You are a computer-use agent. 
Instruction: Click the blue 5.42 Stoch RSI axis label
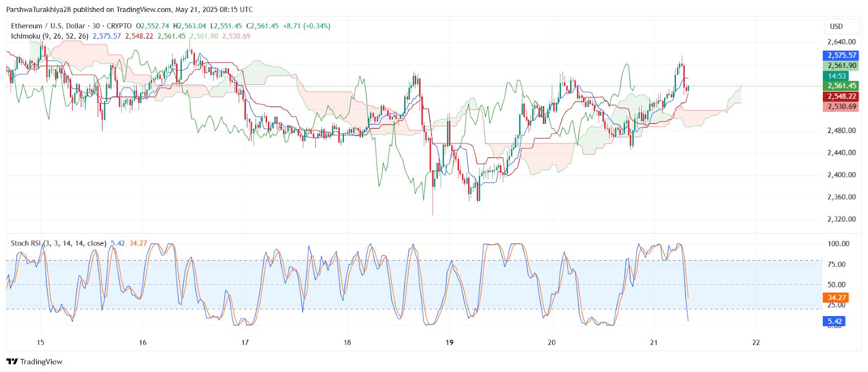pos(834,321)
